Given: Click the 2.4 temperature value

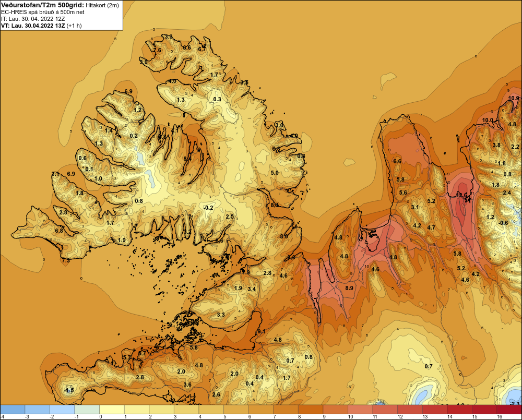Looking at the screenshot, I should 507,193.
